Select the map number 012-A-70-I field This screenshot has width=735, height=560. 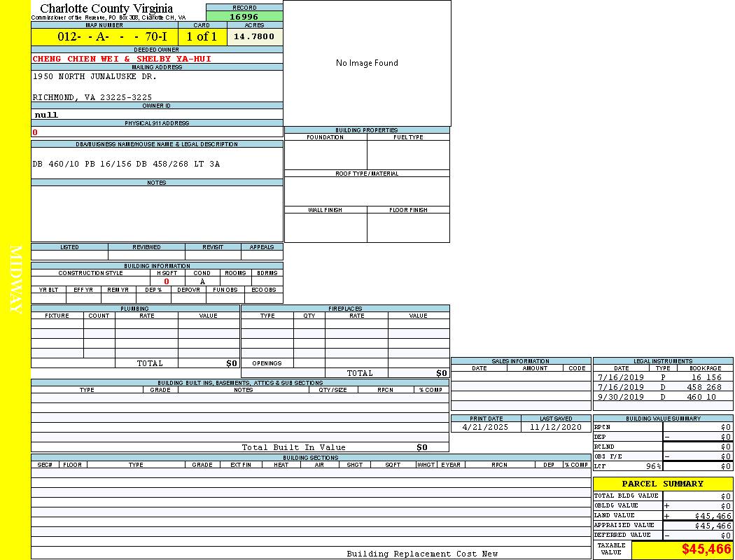(104, 36)
